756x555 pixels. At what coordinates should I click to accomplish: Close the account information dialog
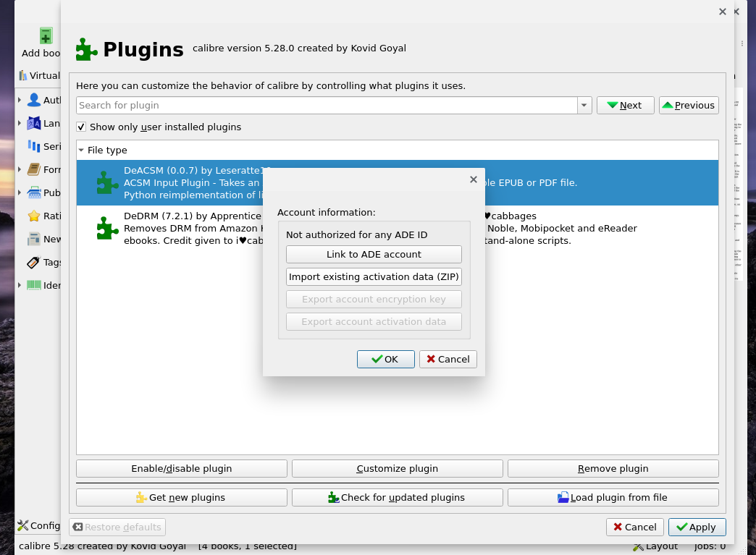474,179
